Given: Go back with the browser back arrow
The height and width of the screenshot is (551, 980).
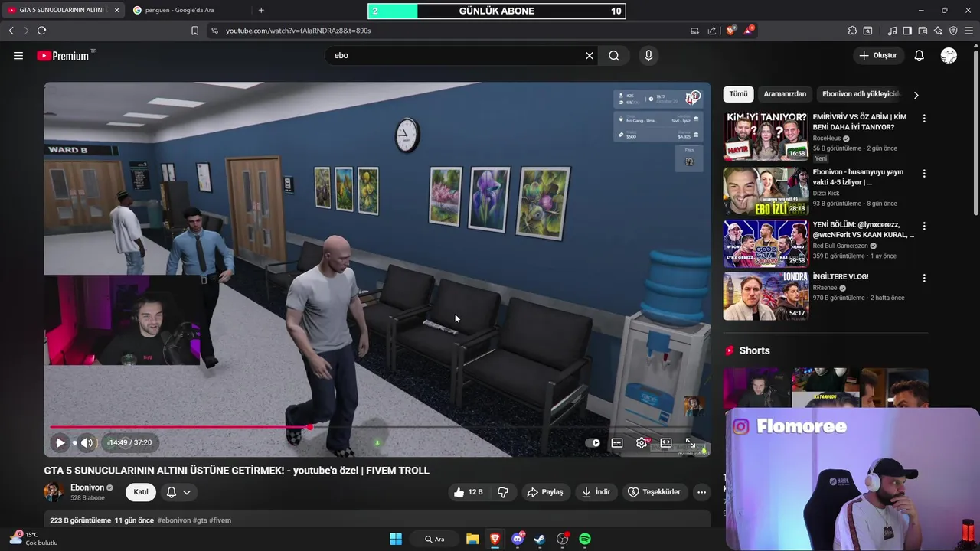Looking at the screenshot, I should click(11, 31).
